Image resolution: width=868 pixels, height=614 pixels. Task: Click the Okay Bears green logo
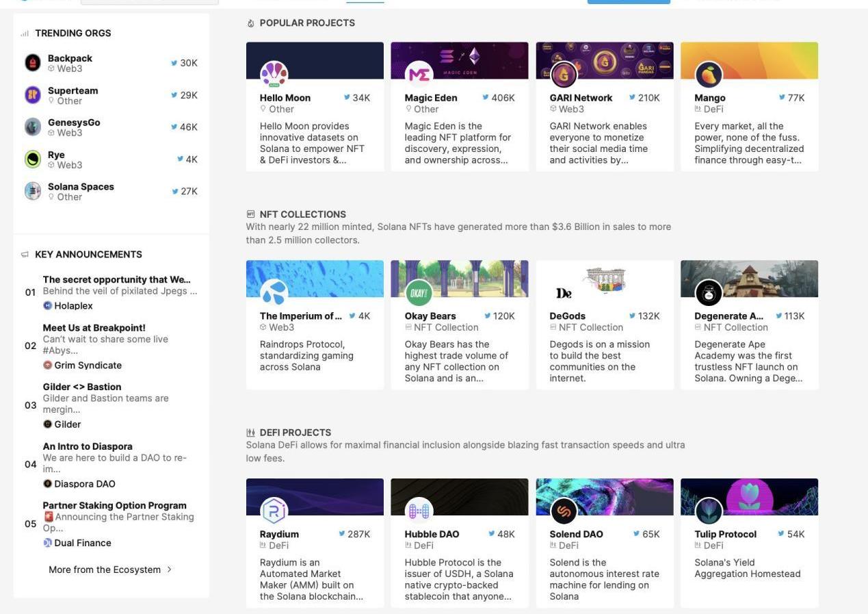(x=419, y=293)
